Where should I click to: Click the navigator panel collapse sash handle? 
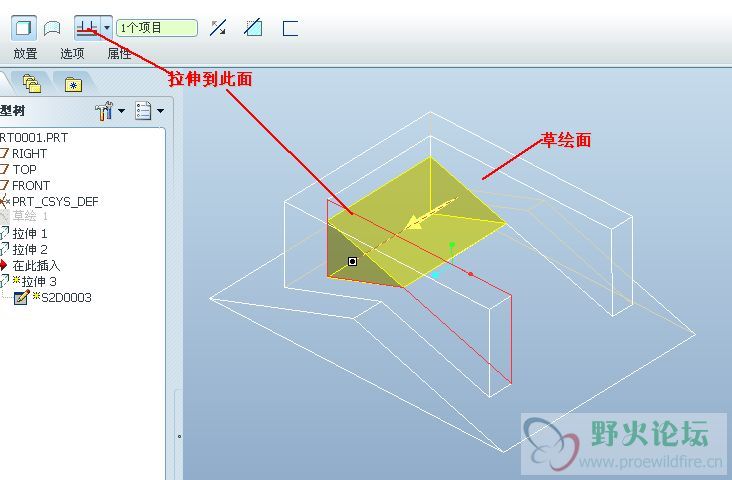tap(179, 436)
